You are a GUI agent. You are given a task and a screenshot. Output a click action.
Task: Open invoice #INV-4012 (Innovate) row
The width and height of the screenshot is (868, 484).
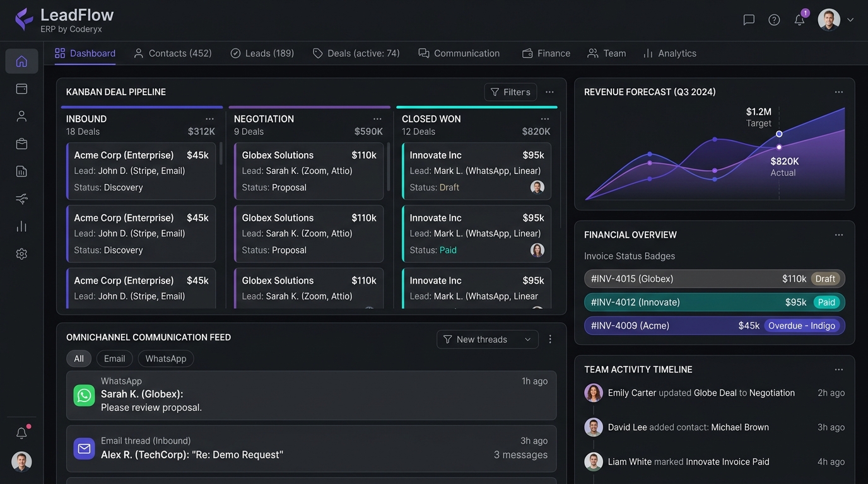(715, 302)
